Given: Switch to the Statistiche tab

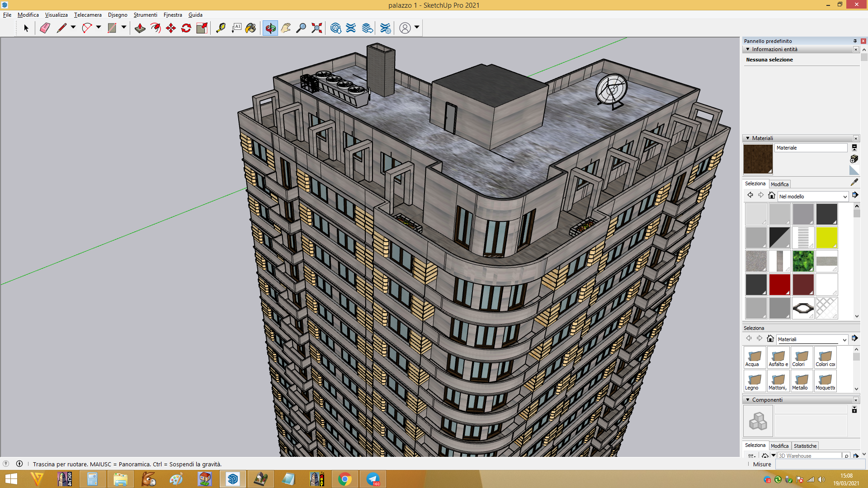Looking at the screenshot, I should [x=805, y=446].
